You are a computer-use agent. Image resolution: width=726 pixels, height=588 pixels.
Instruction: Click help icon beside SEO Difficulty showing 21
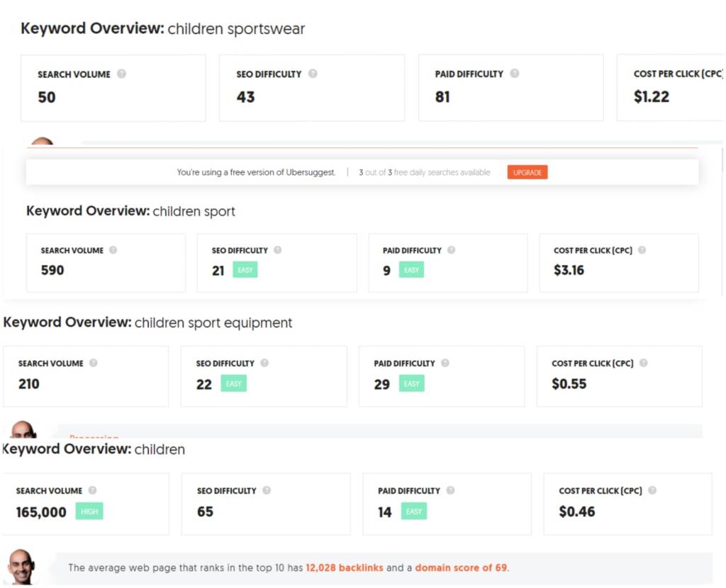click(x=278, y=250)
